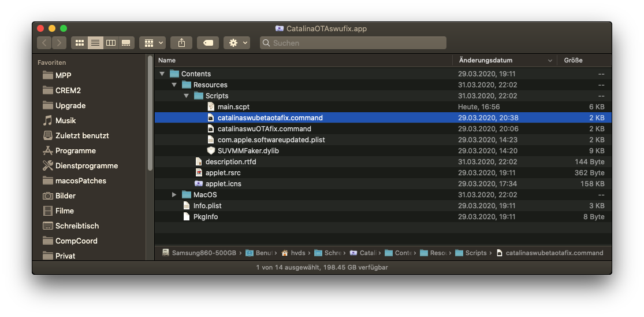Select the Resources folder icon

(x=187, y=84)
